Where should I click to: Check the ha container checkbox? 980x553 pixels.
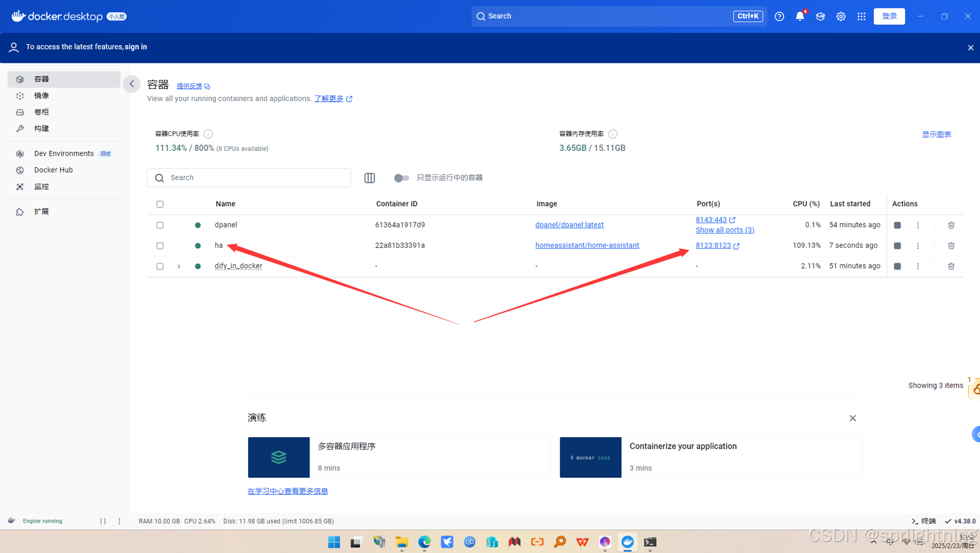[160, 246]
